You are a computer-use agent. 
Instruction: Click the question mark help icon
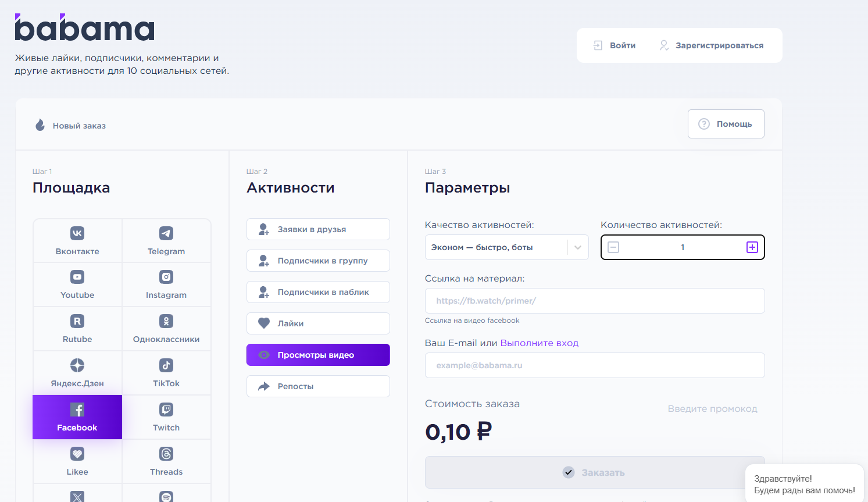[x=704, y=124]
